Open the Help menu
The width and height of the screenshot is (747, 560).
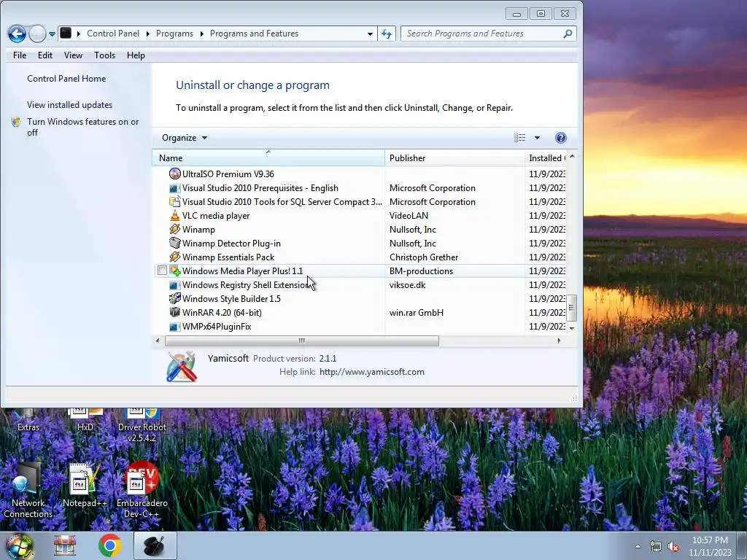[x=136, y=55]
